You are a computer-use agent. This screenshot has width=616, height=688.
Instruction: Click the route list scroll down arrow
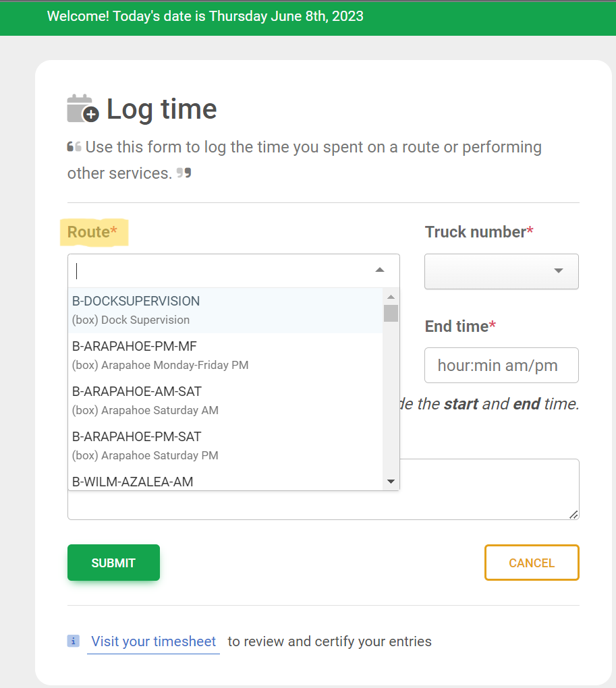click(x=391, y=482)
